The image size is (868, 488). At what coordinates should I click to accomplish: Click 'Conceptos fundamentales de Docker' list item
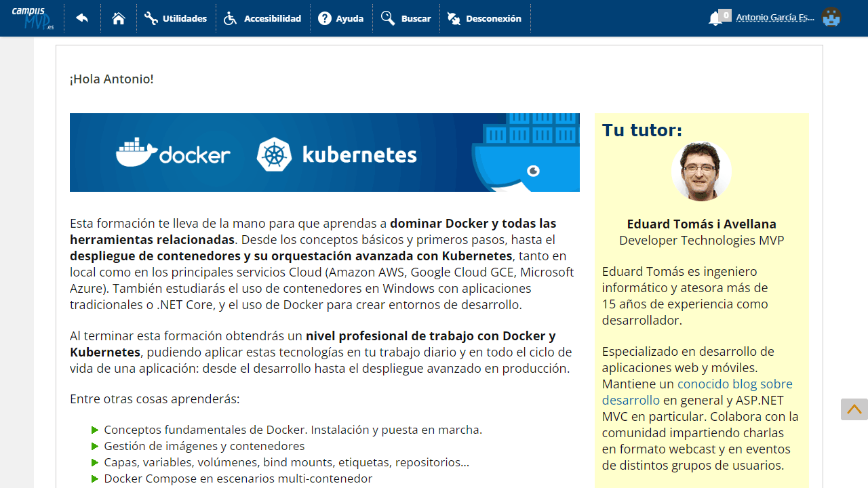point(293,430)
